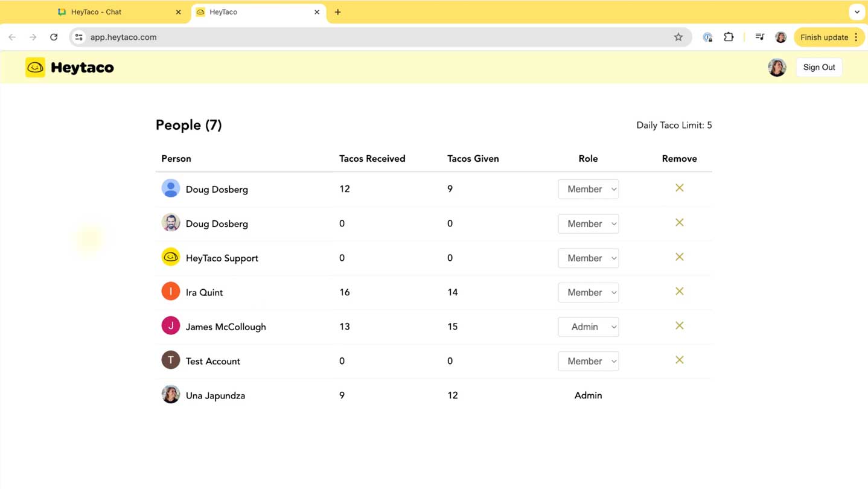Open media control icon in browser toolbar
The height and width of the screenshot is (489, 868).
click(x=759, y=37)
